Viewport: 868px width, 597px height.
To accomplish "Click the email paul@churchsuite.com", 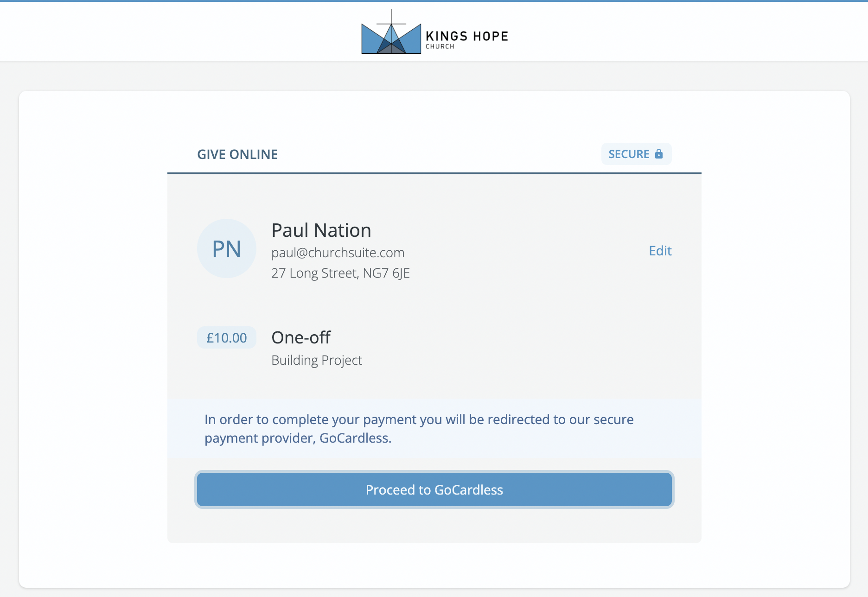I will pos(338,253).
